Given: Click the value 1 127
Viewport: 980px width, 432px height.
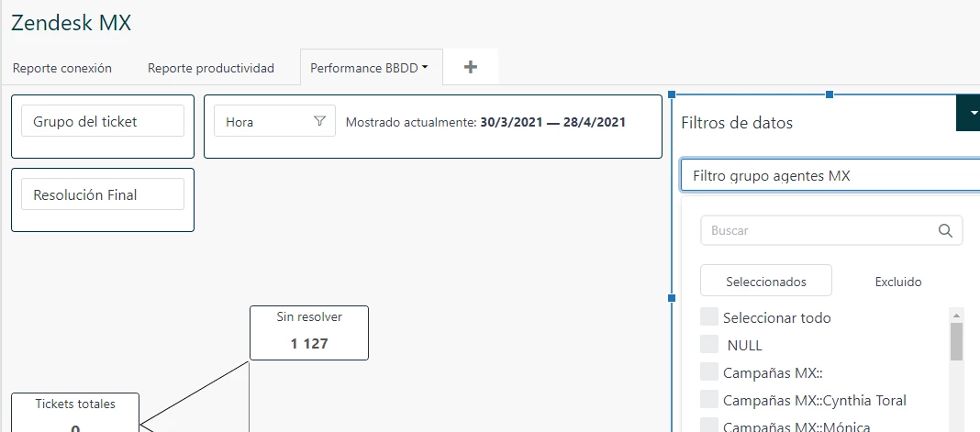Looking at the screenshot, I should 308,343.
